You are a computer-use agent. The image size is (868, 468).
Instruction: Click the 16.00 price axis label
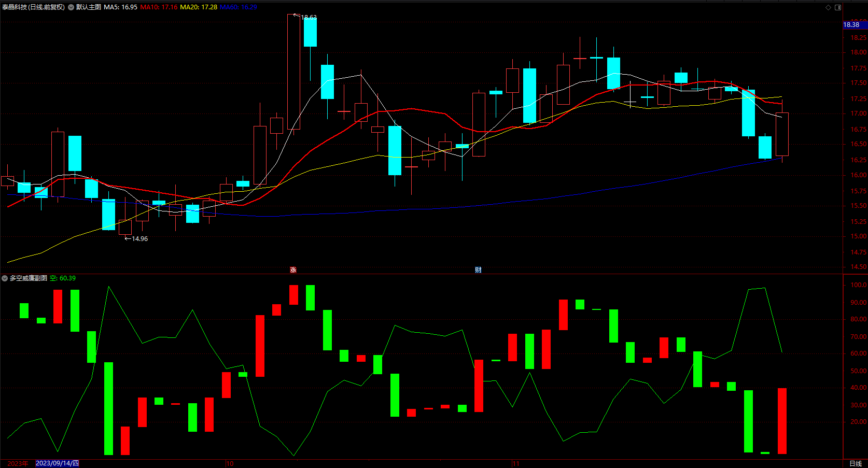(858, 175)
